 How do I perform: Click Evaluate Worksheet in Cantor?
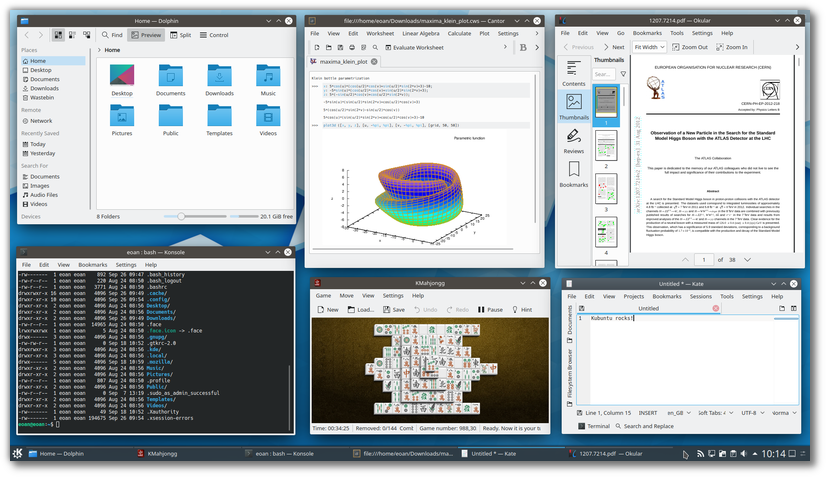point(412,47)
